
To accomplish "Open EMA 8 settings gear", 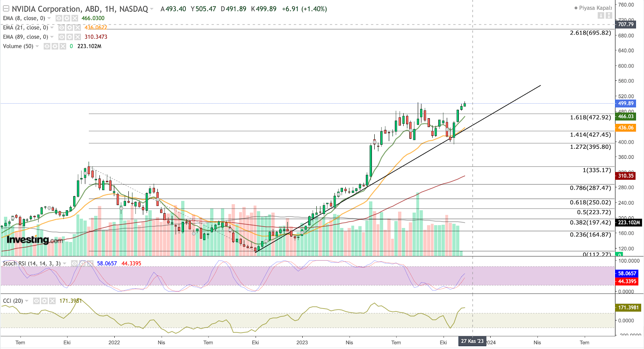I will pyautogui.click(x=67, y=18).
